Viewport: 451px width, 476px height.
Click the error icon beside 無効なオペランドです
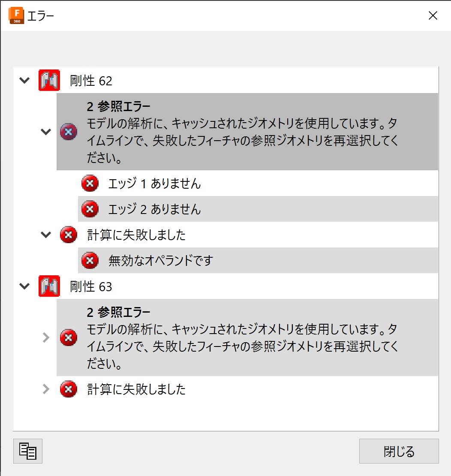[90, 260]
